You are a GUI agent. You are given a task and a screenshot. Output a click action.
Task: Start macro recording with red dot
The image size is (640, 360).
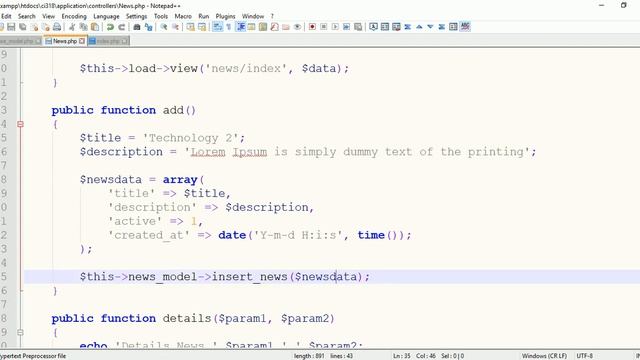tap(312, 27)
